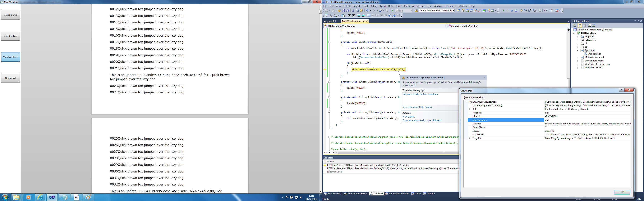Click the Open File folder icon
The height and width of the screenshot is (201, 644).
pos(339,11)
